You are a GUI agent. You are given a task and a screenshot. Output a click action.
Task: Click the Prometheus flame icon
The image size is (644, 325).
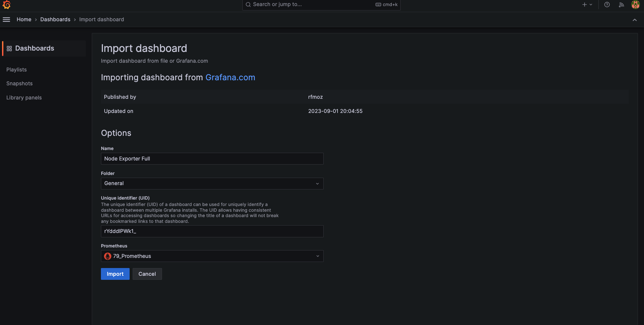(x=108, y=256)
